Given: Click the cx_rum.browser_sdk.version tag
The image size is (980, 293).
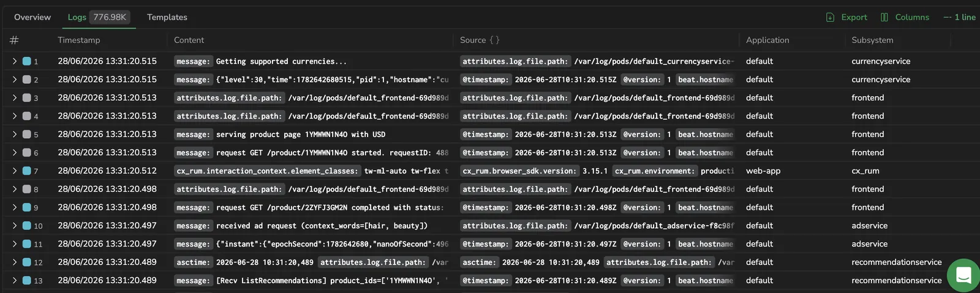Looking at the screenshot, I should coord(519,171).
